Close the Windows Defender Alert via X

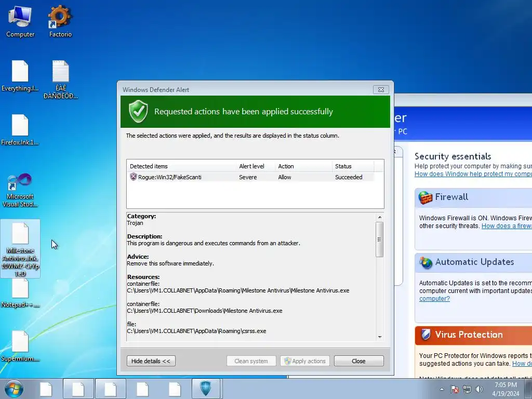tap(381, 89)
